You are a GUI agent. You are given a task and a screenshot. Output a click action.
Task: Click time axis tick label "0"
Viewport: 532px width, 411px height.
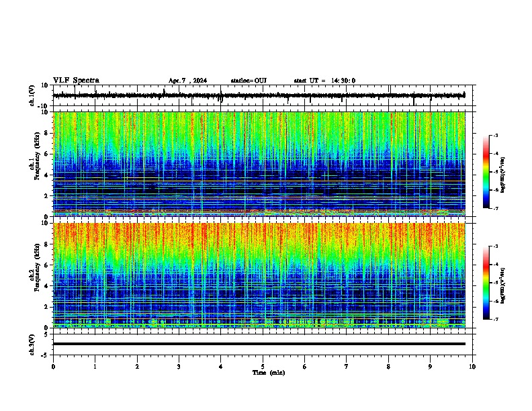click(x=53, y=367)
